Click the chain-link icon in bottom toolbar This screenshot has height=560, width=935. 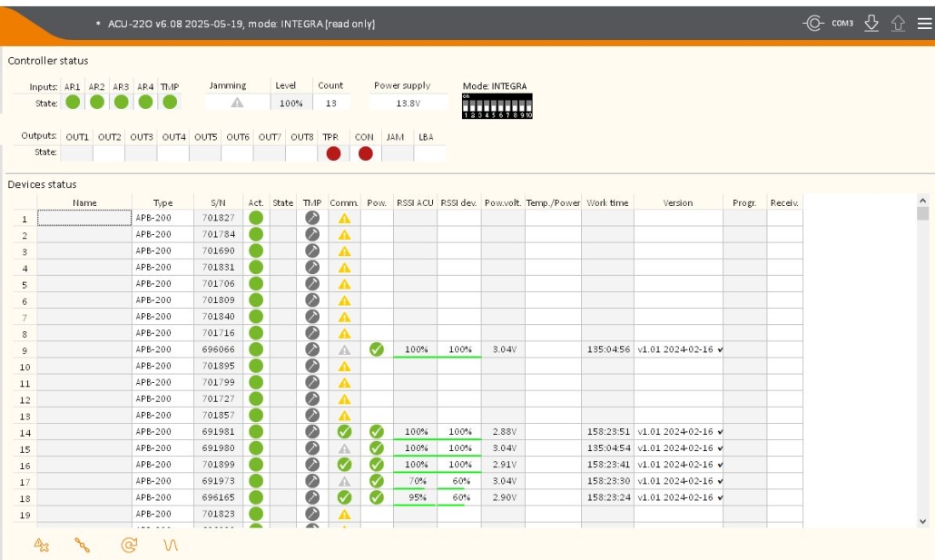pyautogui.click(x=83, y=545)
